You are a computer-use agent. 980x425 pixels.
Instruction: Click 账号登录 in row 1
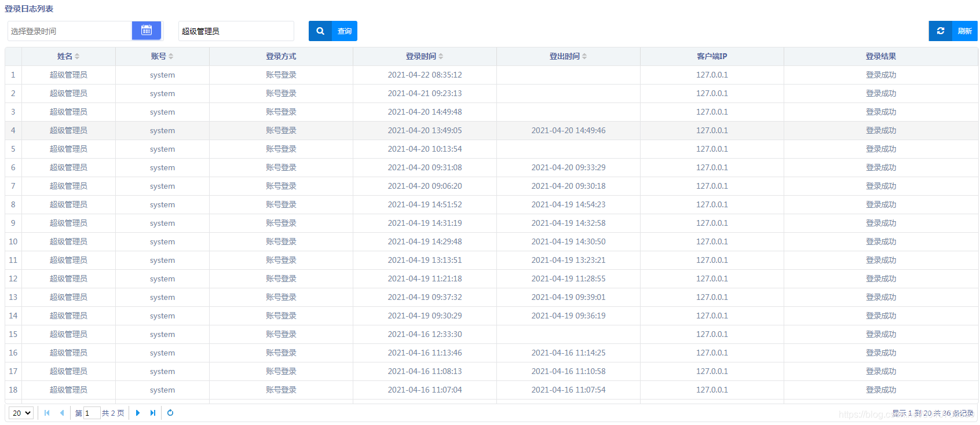pyautogui.click(x=281, y=75)
